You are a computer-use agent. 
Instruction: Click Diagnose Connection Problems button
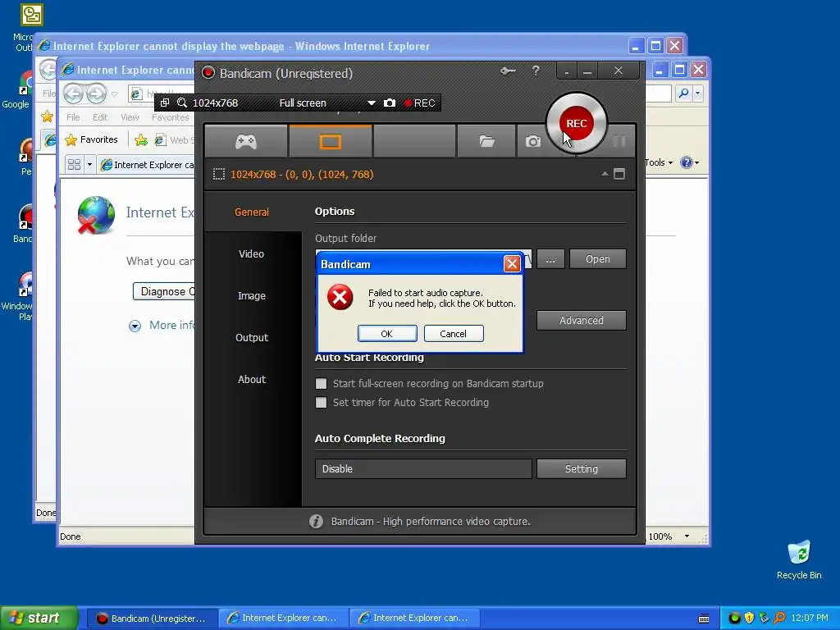point(164,291)
